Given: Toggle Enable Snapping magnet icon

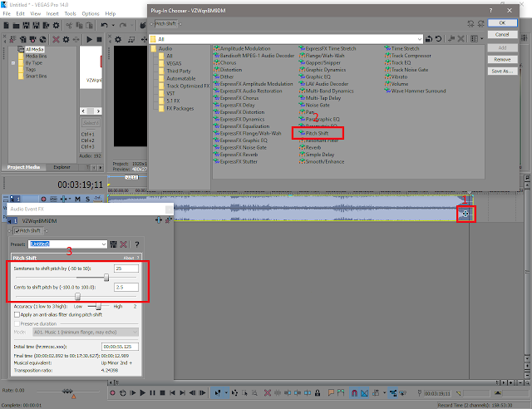Looking at the screenshot, I should point(354,393).
